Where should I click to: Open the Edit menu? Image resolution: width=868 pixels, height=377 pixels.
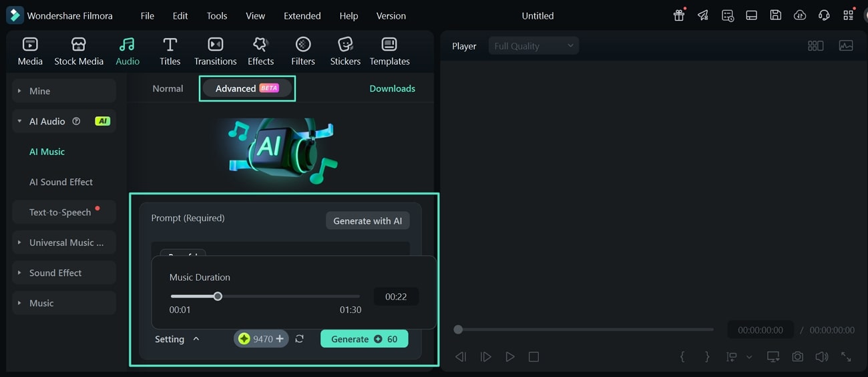[x=180, y=15]
